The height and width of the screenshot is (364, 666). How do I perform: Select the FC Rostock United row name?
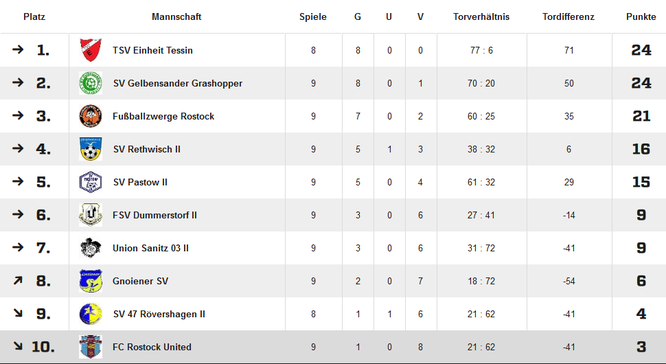(152, 347)
